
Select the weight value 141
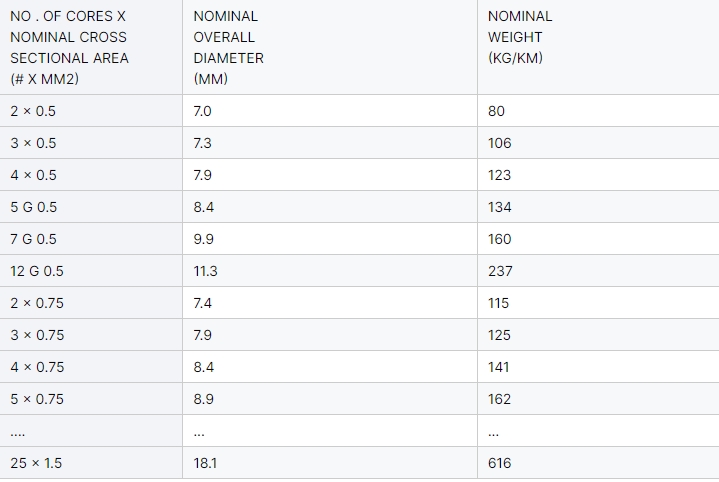[498, 367]
